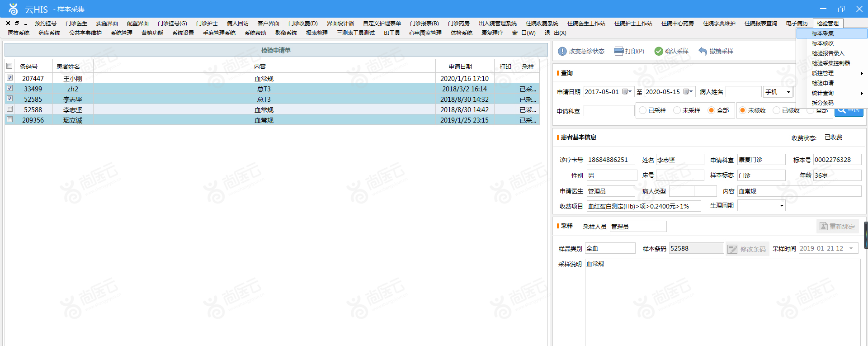Open the 住院护士工作站 menu
868x346 pixels.
tap(633, 23)
